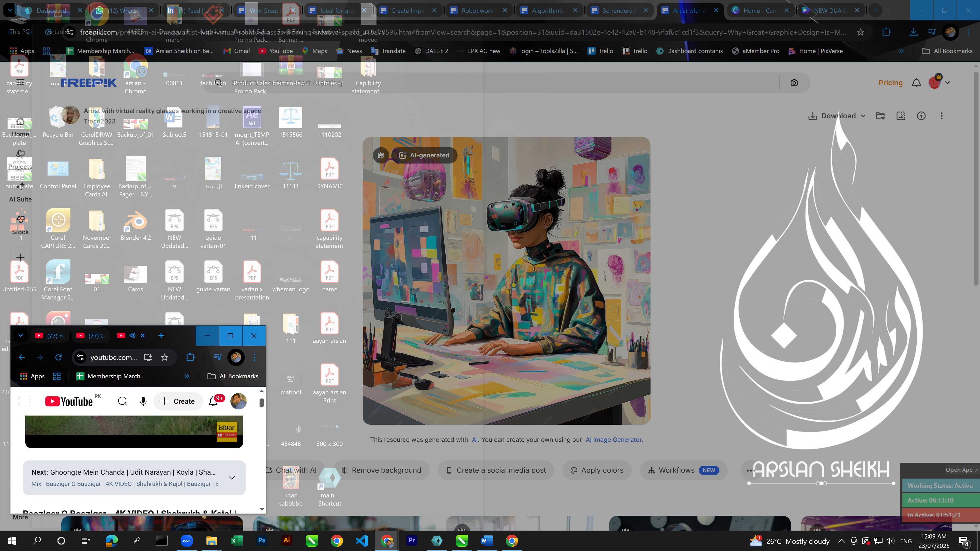Open YouTube notifications bell showing 9+
This screenshot has width=980, height=551.
pyautogui.click(x=214, y=401)
